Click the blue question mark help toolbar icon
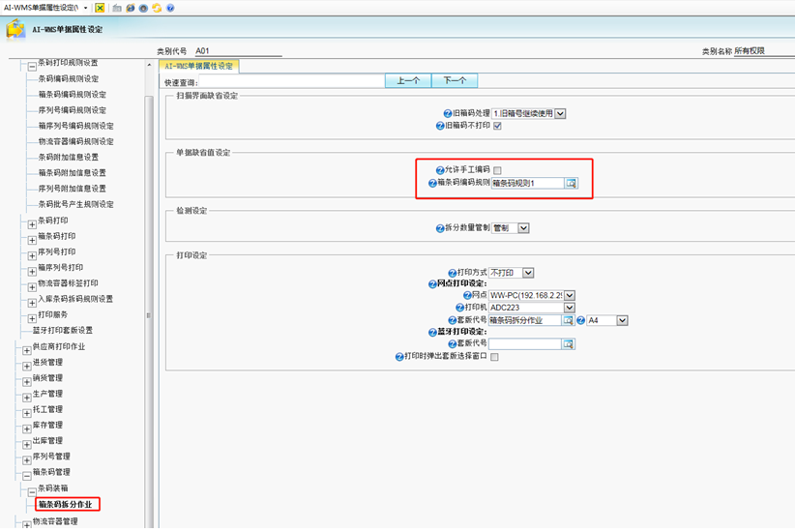Screen dimensions: 795x532 (170, 8)
